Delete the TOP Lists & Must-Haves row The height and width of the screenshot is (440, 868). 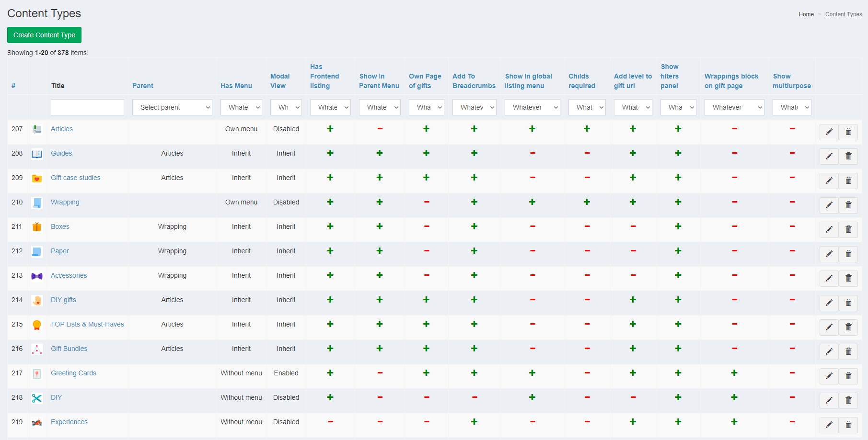coord(848,327)
